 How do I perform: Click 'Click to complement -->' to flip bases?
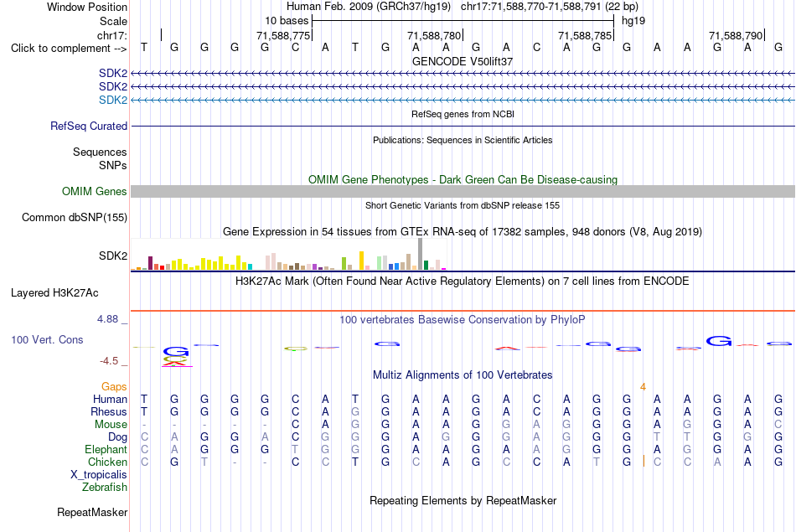[69, 49]
